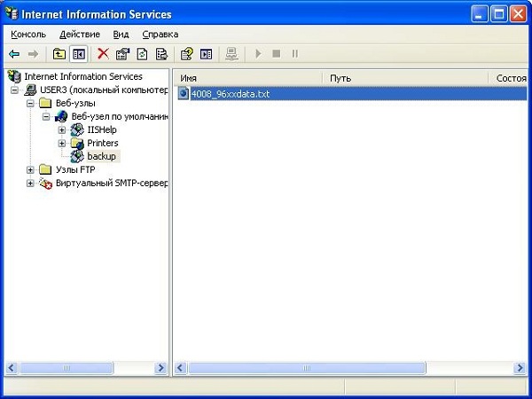The width and height of the screenshot is (532, 399).
Task: Stop item with the stop icon
Action: pyautogui.click(x=277, y=53)
